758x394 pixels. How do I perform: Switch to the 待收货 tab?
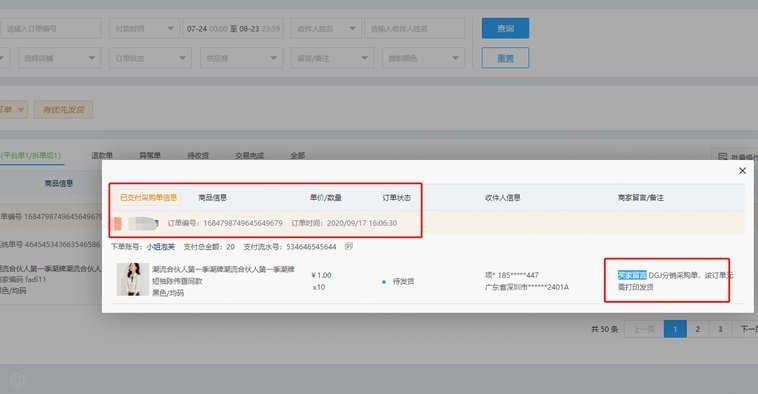pos(198,155)
